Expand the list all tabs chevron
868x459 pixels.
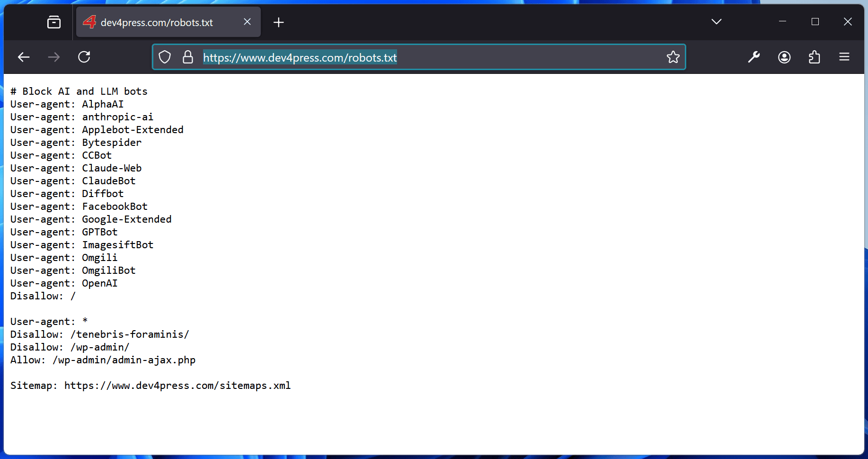tap(717, 22)
